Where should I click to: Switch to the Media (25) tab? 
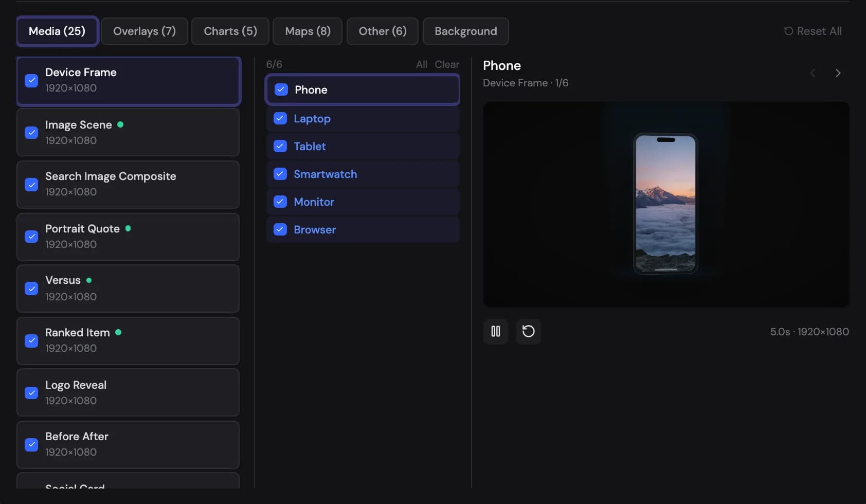(57, 31)
